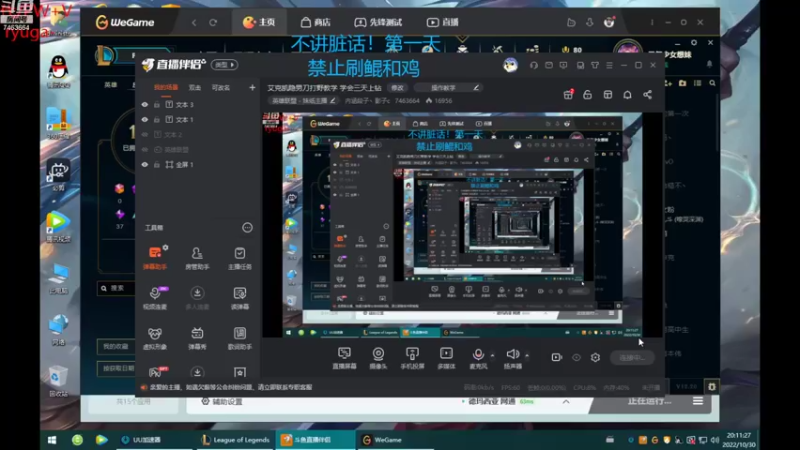Image resolution: width=800 pixels, height=450 pixels.
Task: Open the 歌词助手 tool
Action: click(x=239, y=338)
